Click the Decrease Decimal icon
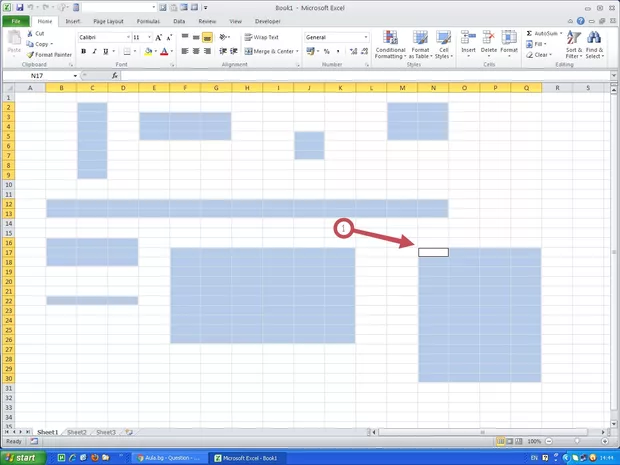 [365, 51]
